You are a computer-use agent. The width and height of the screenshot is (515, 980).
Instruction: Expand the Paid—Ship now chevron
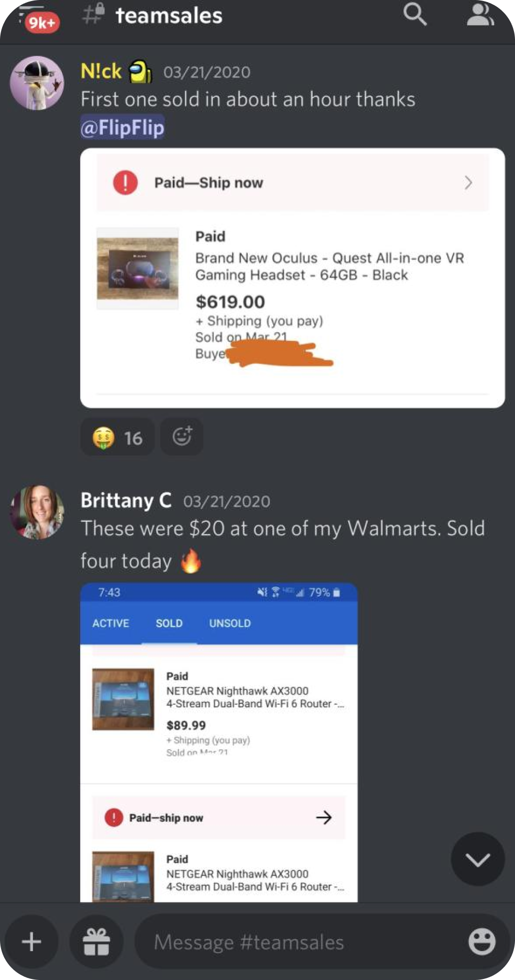pyautogui.click(x=468, y=183)
